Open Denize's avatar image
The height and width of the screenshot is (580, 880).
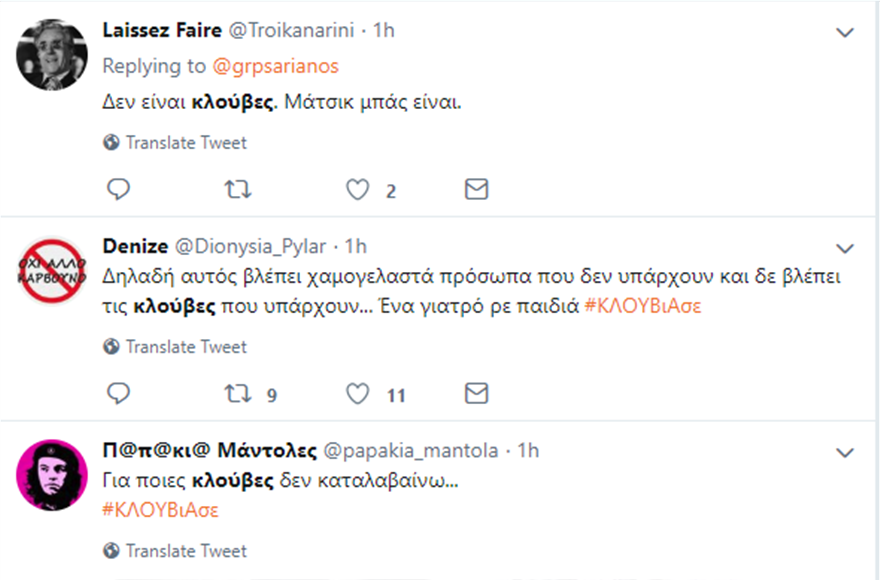click(52, 270)
